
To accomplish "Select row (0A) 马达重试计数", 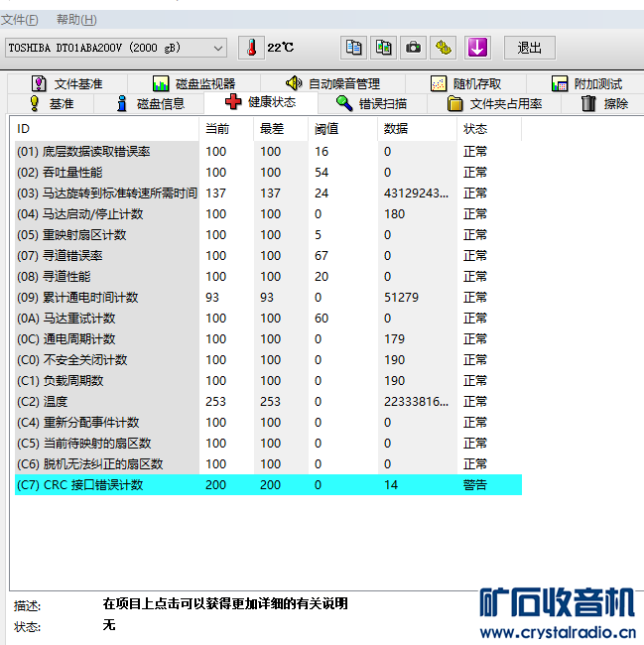I will [268, 318].
